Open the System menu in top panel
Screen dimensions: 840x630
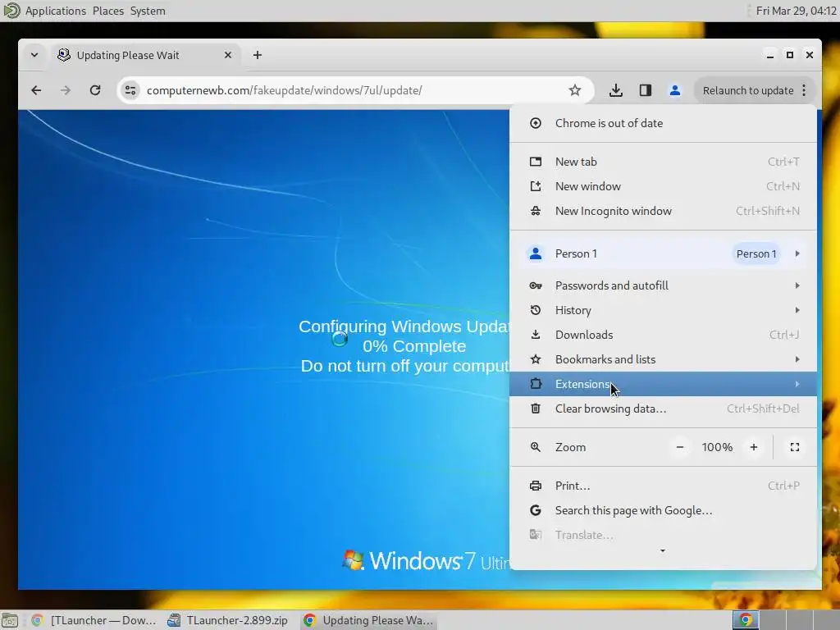(x=148, y=11)
